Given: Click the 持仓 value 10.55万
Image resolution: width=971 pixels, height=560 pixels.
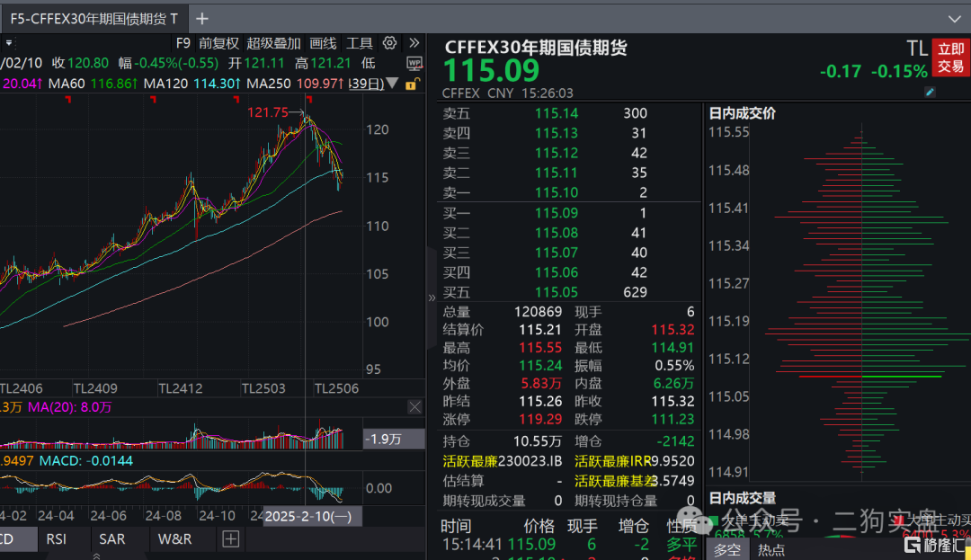Looking at the screenshot, I should pos(538,441).
